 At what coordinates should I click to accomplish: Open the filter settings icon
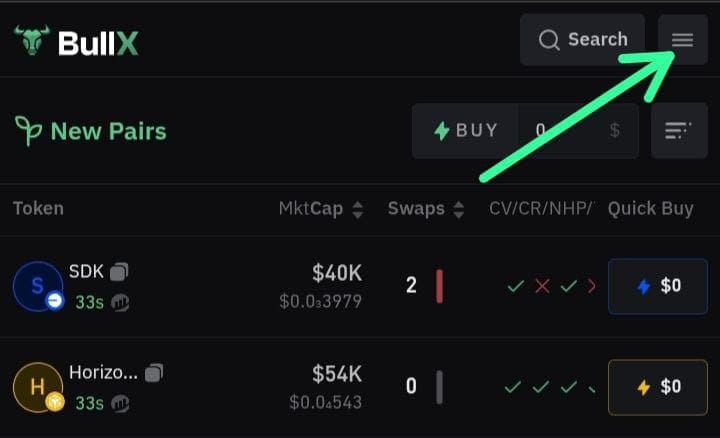click(678, 131)
